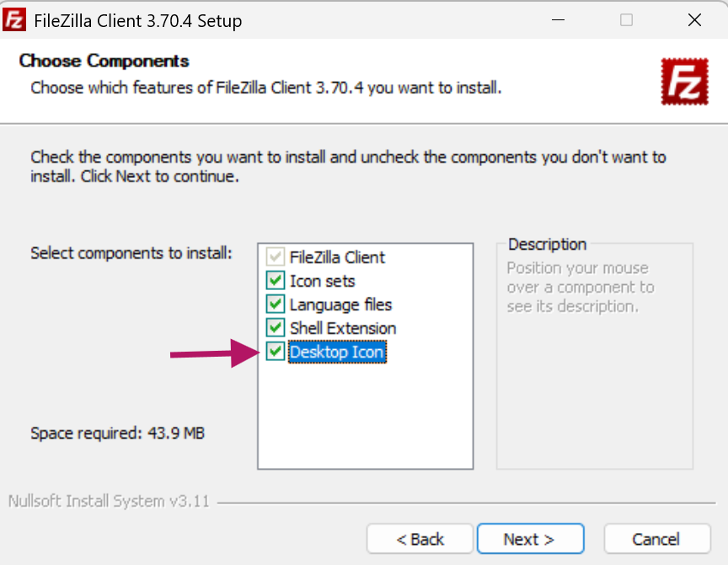Click the Choose Components heading
The height and width of the screenshot is (565, 728).
coord(104,61)
